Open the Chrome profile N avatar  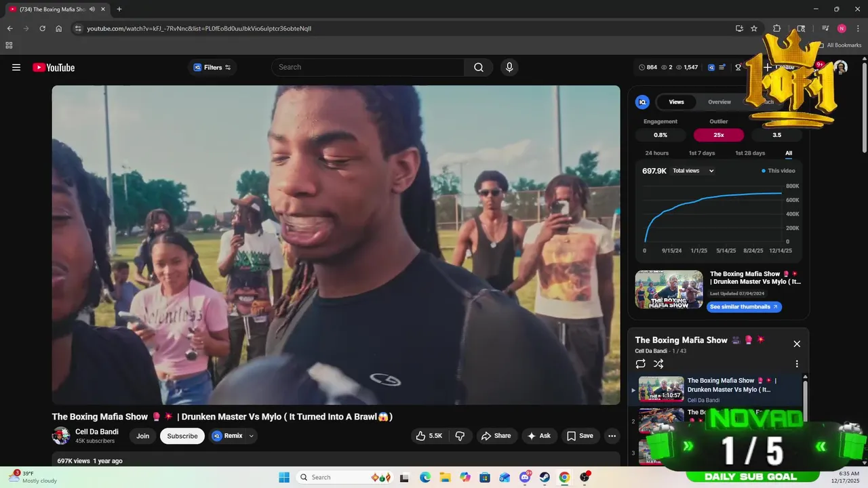pyautogui.click(x=842, y=28)
